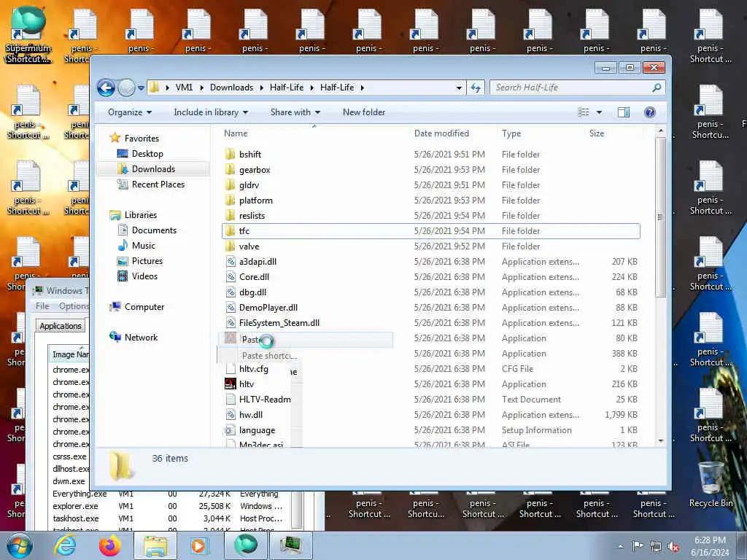Select dbg.dll file icon
747x560 pixels.
[x=231, y=292]
